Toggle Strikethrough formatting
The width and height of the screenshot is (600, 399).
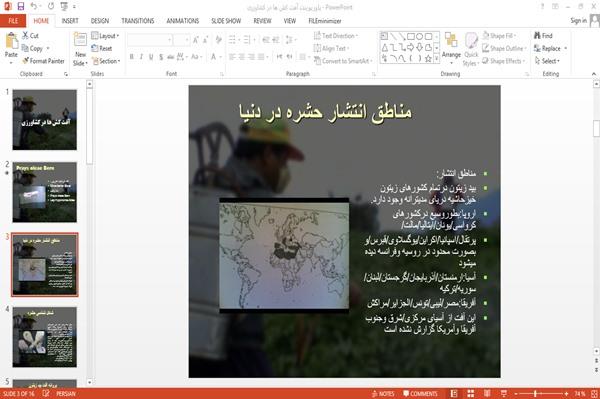[171, 57]
